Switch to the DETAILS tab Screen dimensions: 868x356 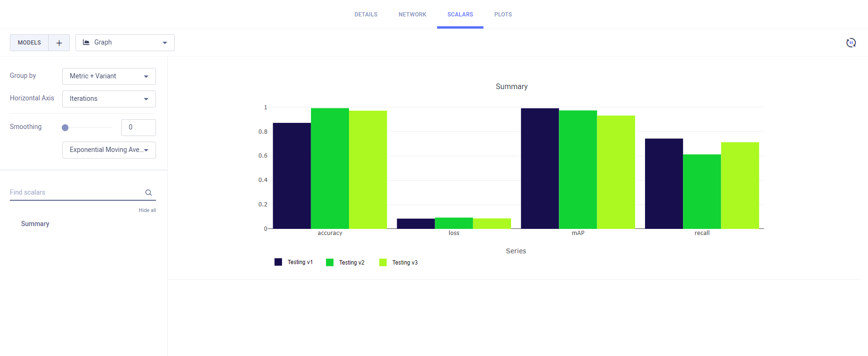(x=366, y=15)
